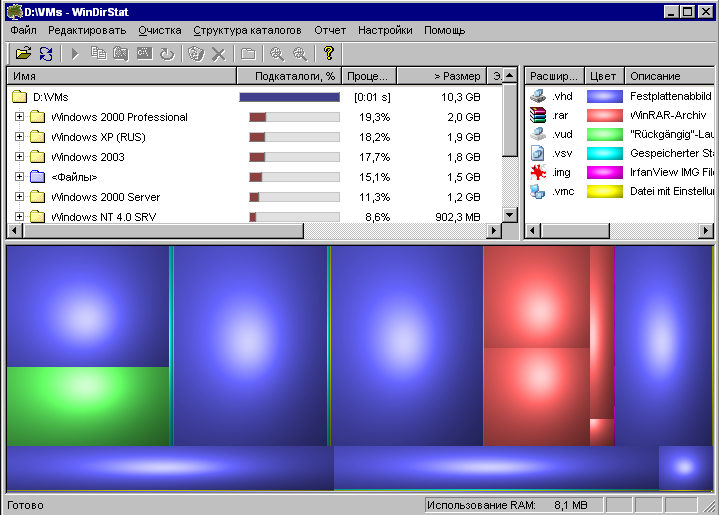This screenshot has width=719, height=515.
Task: Click the .img IrfanView red splat icon
Action: (x=538, y=172)
